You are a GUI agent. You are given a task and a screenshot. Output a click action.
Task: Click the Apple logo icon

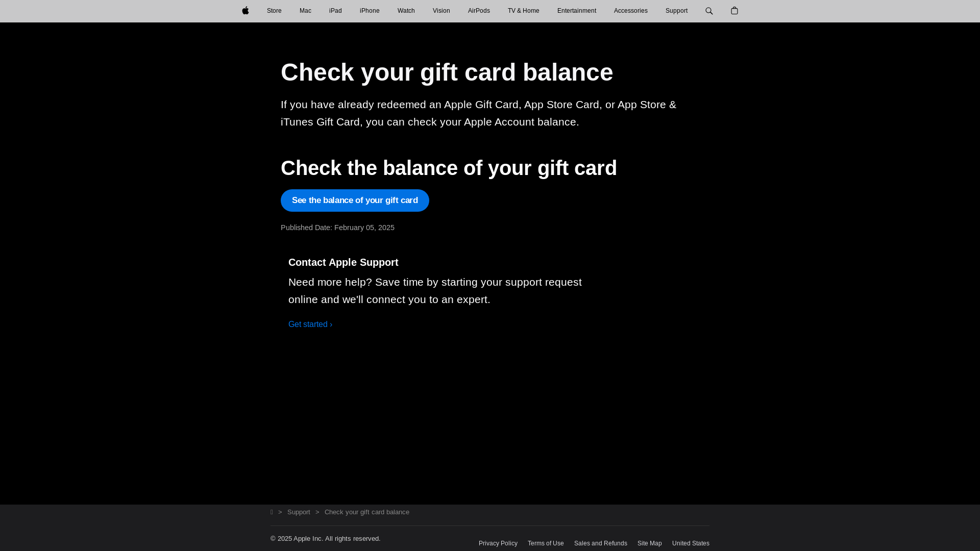click(x=246, y=11)
